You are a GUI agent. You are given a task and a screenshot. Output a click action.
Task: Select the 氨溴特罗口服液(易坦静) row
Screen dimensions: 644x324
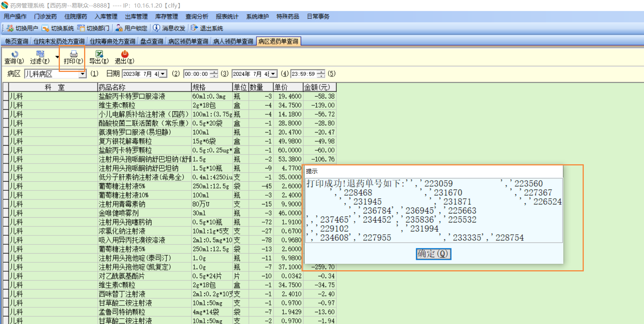170,132
